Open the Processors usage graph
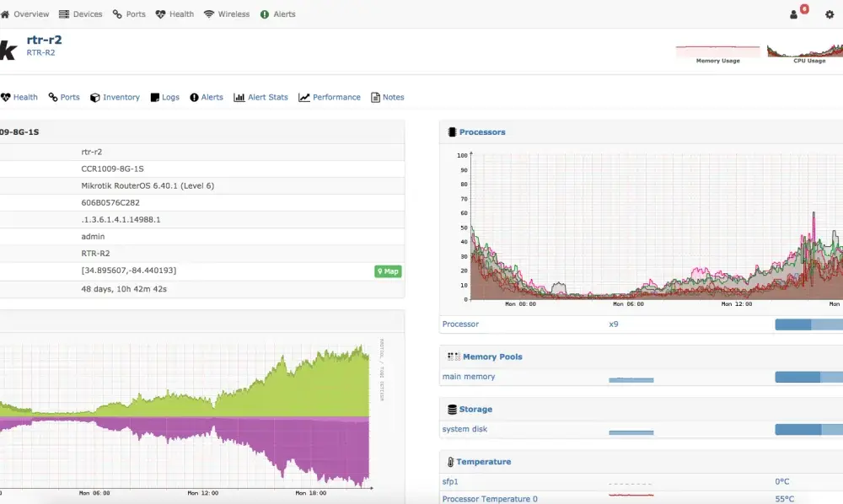843x504 pixels. tap(649, 229)
